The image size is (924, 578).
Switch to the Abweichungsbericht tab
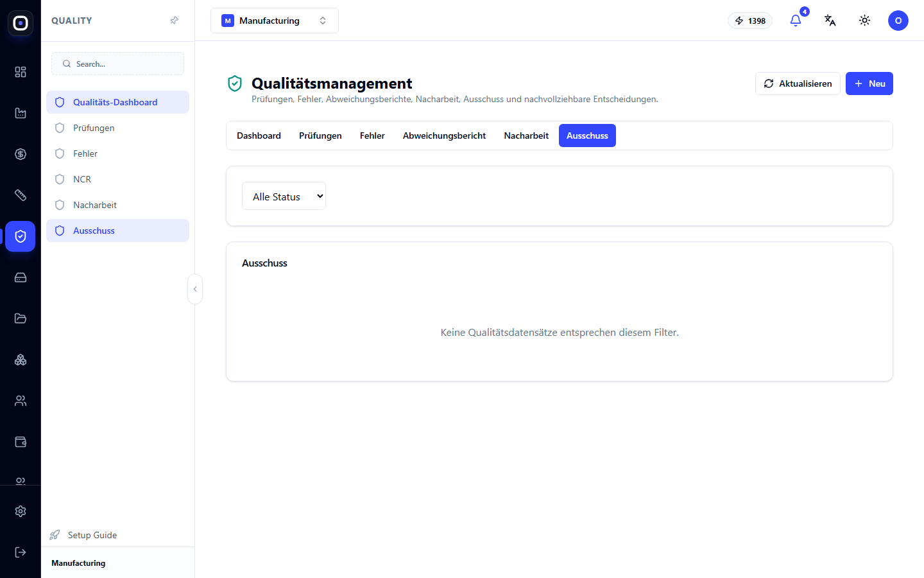tap(444, 136)
